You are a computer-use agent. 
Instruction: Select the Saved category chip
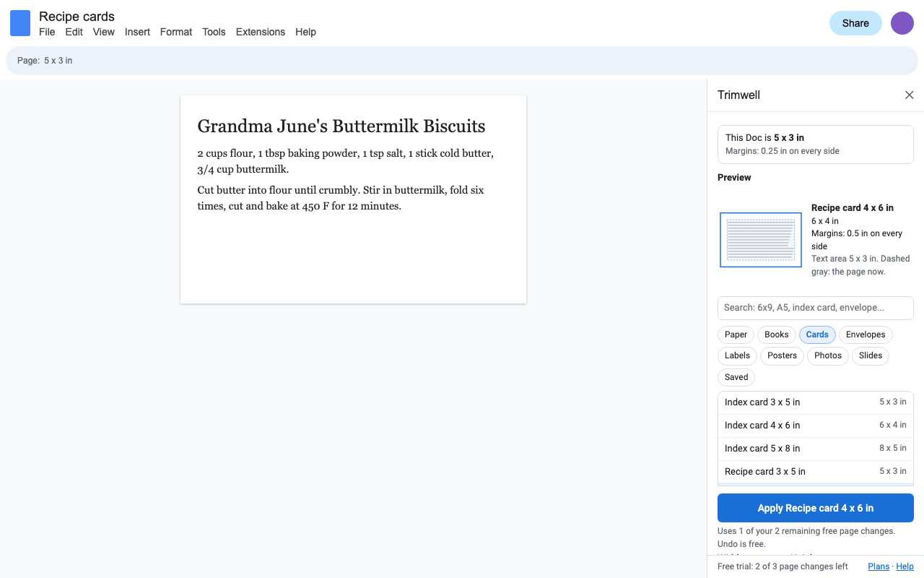pyautogui.click(x=736, y=377)
